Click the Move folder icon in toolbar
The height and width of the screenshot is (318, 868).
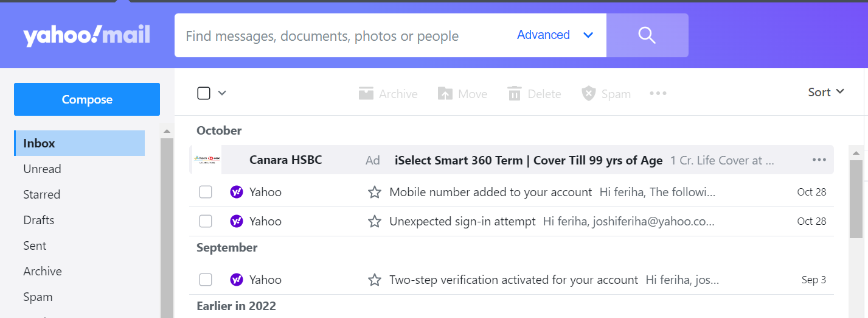445,94
